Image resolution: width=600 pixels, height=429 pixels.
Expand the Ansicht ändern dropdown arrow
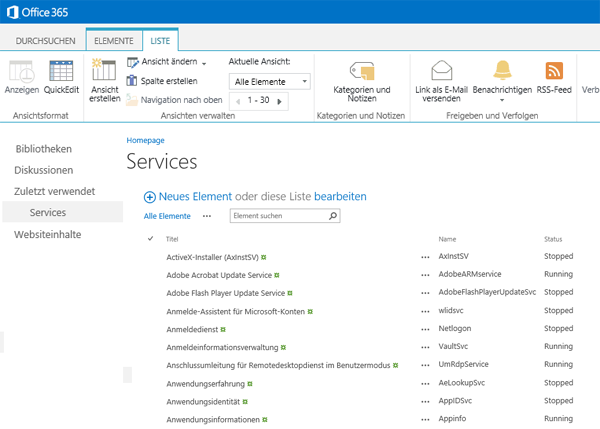pyautogui.click(x=204, y=64)
